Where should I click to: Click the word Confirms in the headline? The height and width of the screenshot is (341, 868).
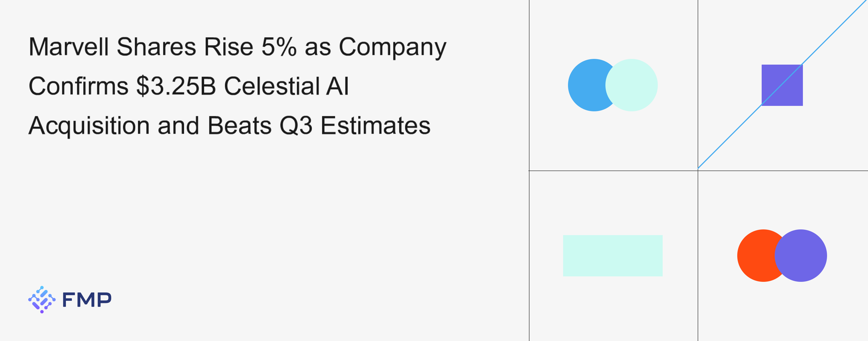tap(78, 86)
